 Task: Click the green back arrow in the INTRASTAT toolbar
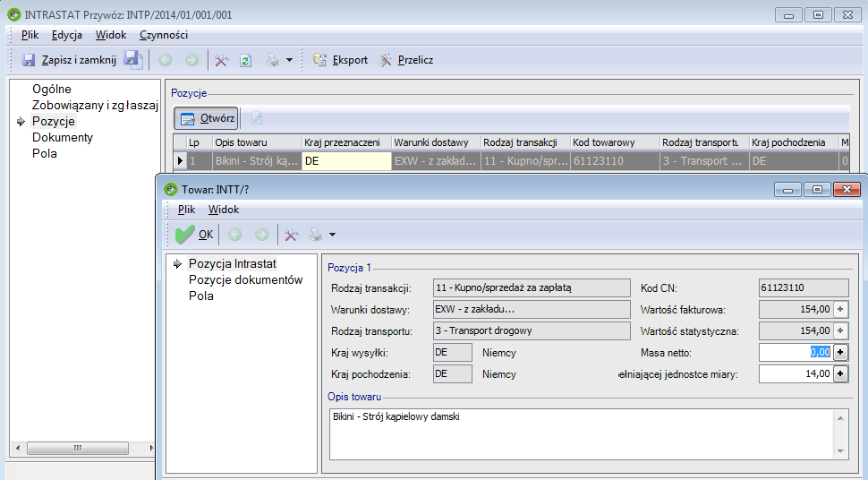[x=165, y=60]
